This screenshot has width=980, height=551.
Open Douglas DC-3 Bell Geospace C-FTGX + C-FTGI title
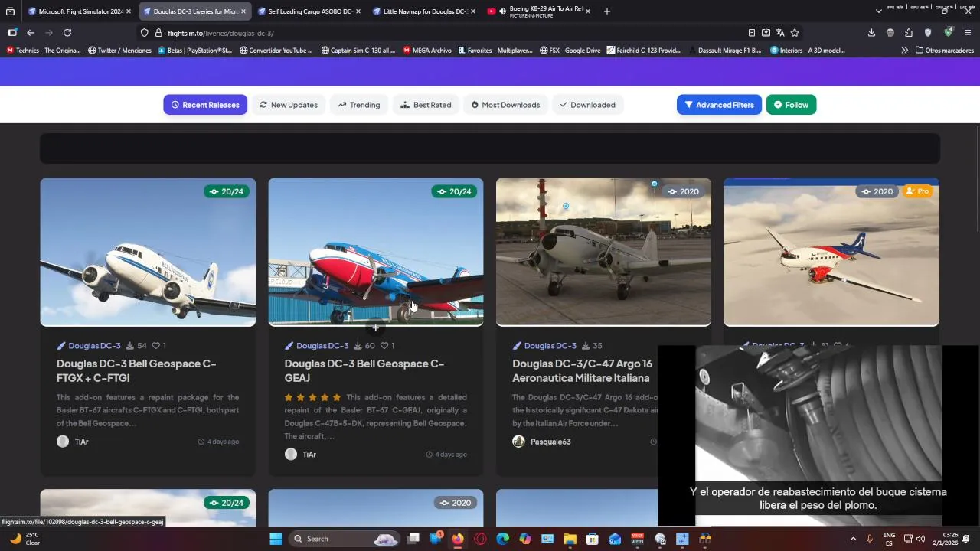[x=136, y=370]
